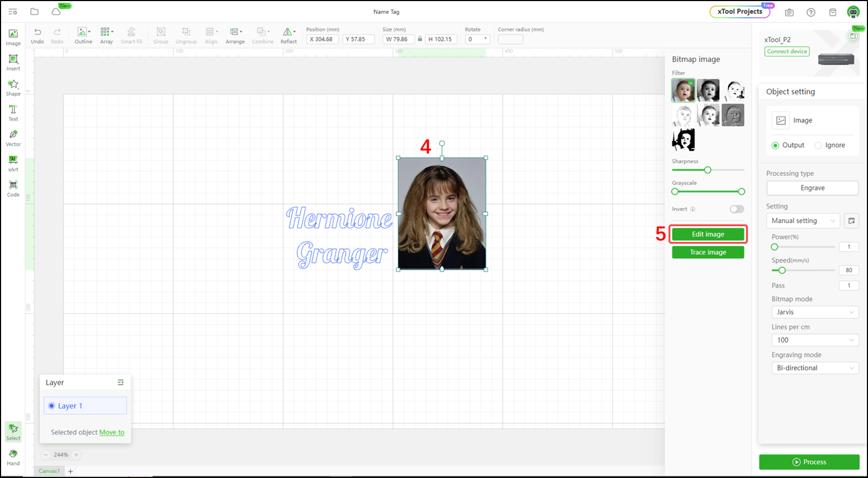Select the Hermione portrait image on canvas
The width and height of the screenshot is (868, 478).
click(442, 214)
